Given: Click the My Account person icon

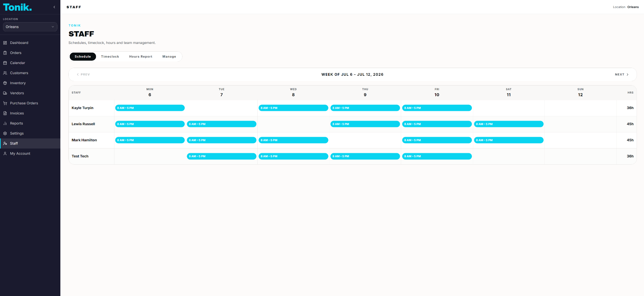Looking at the screenshot, I should tap(5, 154).
